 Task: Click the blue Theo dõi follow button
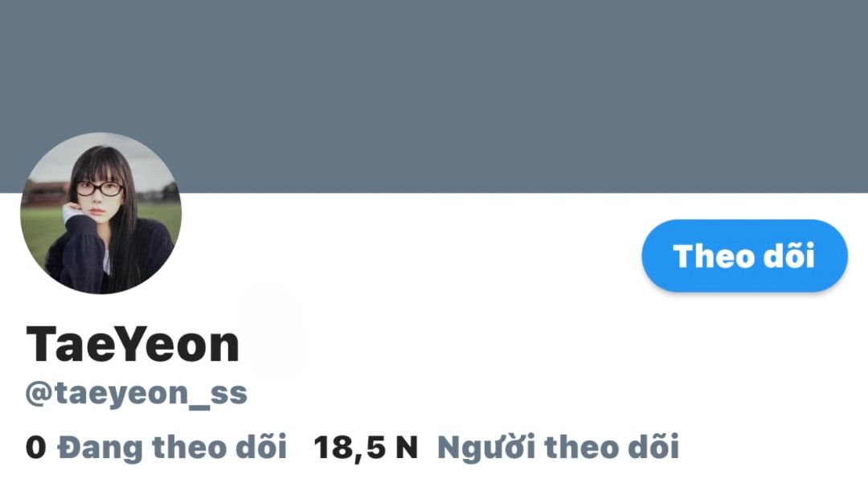point(744,256)
